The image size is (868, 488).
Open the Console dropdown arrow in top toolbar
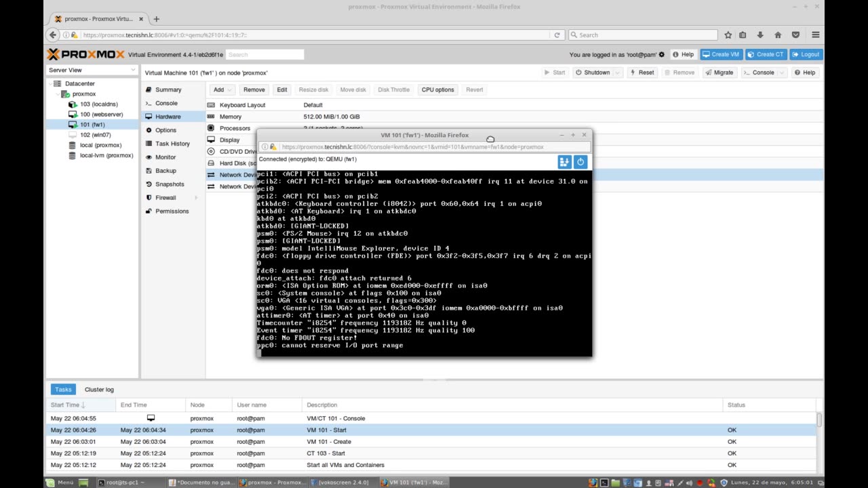[782, 73]
